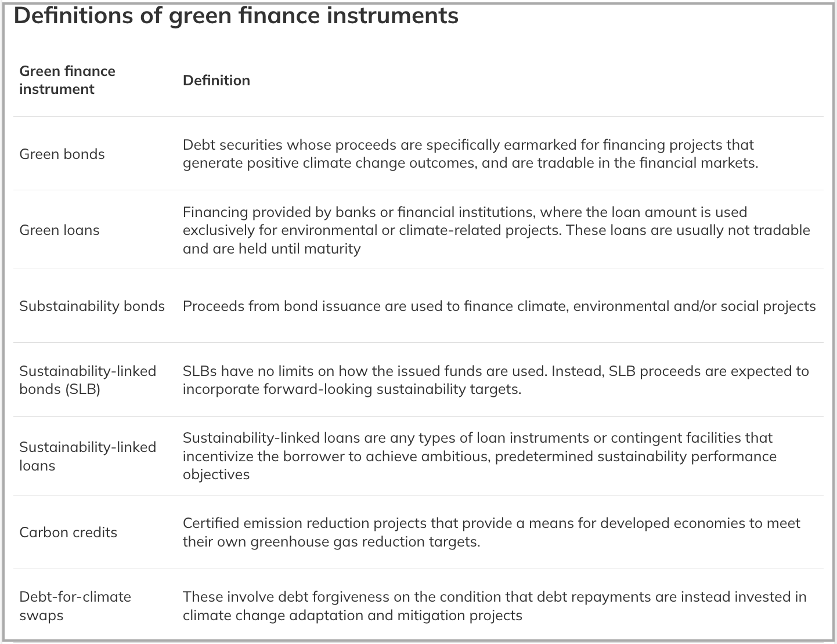
Task: Click the Sustainability-linked loans definition text
Action: 479,456
